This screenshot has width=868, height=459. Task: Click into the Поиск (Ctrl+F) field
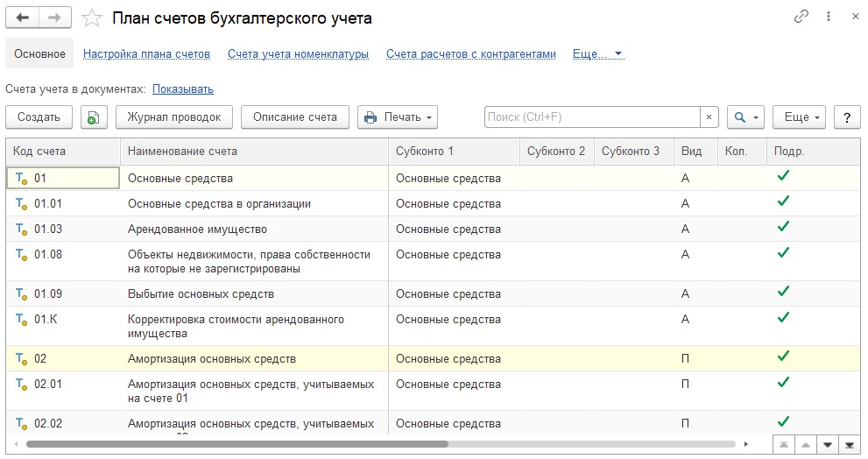592,117
